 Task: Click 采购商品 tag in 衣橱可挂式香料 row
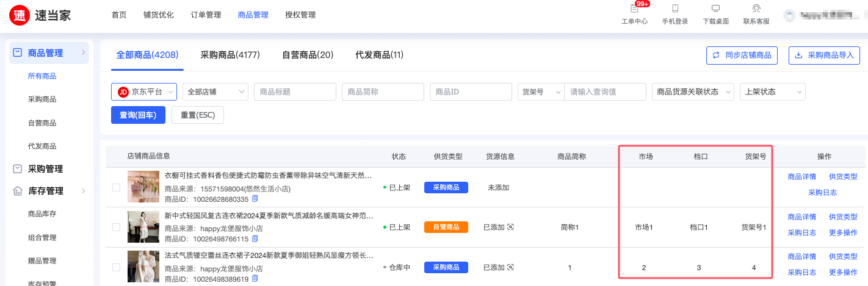tap(446, 187)
